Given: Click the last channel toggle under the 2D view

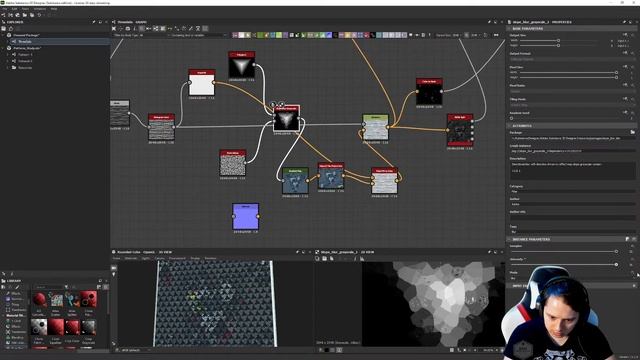Looking at the screenshot, I should pos(339,350).
